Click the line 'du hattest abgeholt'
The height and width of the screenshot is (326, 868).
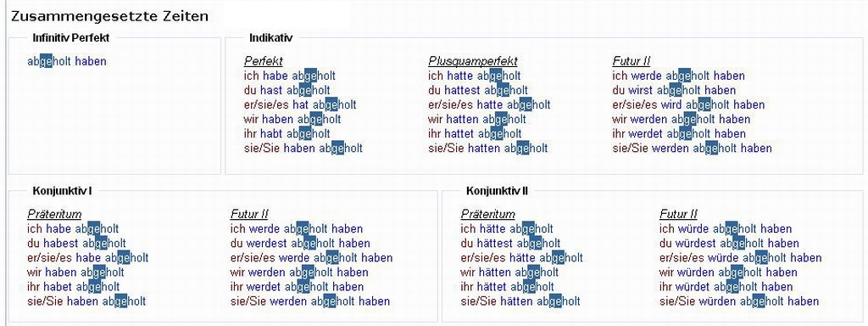coord(478,90)
